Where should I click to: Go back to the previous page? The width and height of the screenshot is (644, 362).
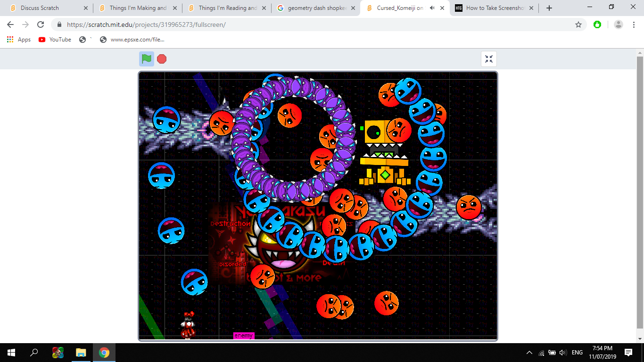[10, 25]
